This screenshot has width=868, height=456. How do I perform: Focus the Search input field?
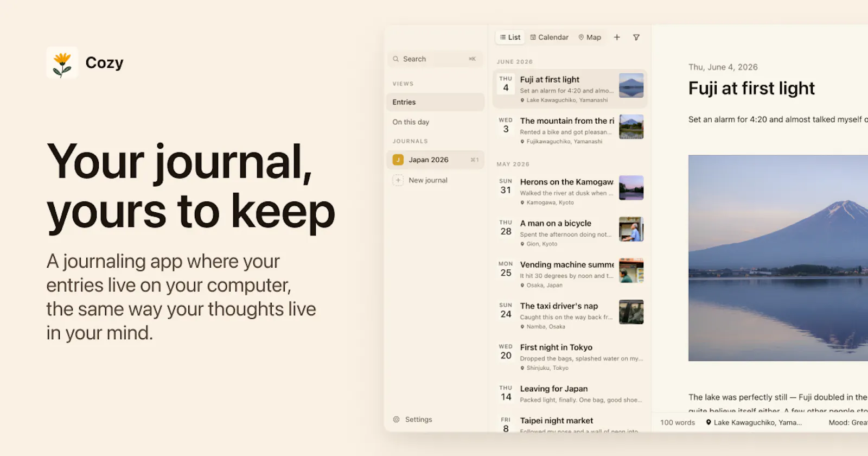click(x=435, y=59)
